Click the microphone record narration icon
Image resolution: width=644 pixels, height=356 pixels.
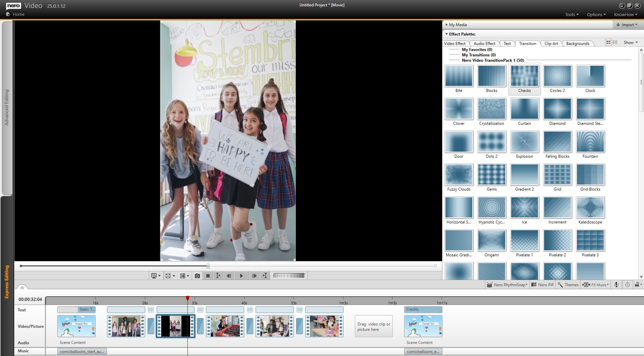[616, 285]
